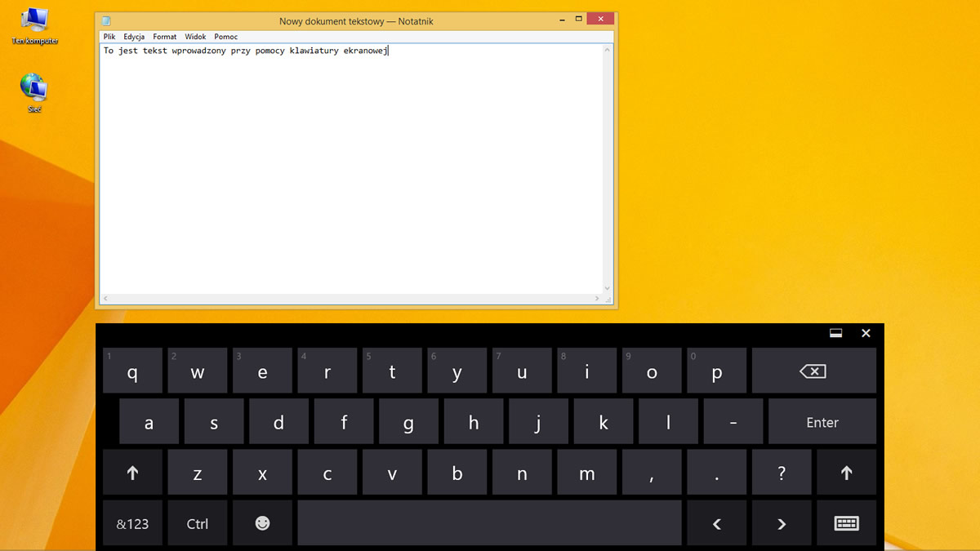Dock the touch keyboard using undock icon
The image size is (980, 551).
click(x=835, y=333)
